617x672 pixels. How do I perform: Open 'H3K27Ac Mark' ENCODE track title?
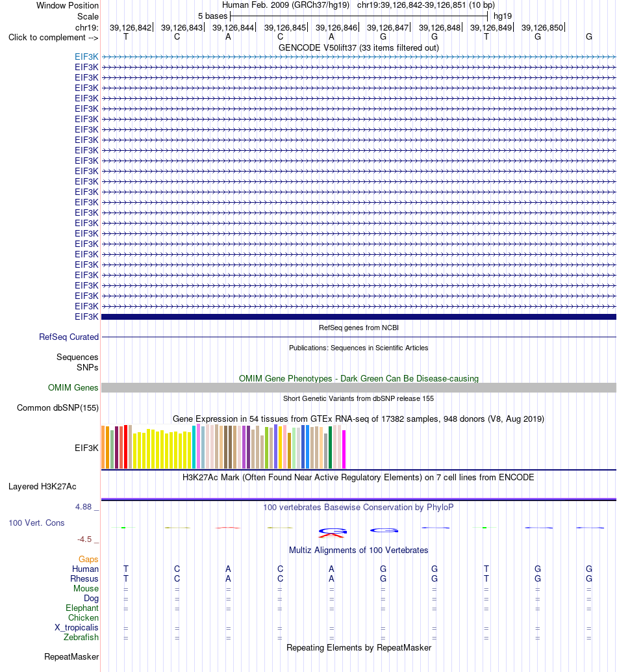click(x=359, y=477)
